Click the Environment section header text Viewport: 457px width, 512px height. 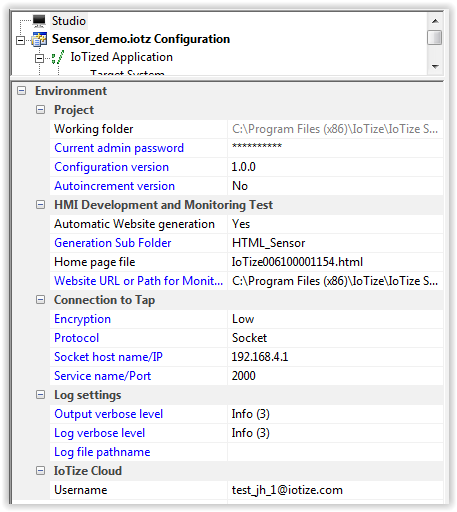click(x=71, y=91)
